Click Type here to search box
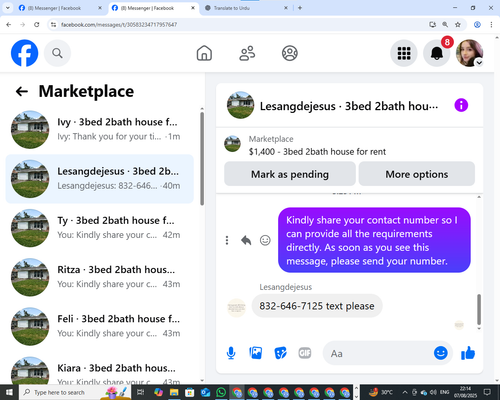 [75, 392]
